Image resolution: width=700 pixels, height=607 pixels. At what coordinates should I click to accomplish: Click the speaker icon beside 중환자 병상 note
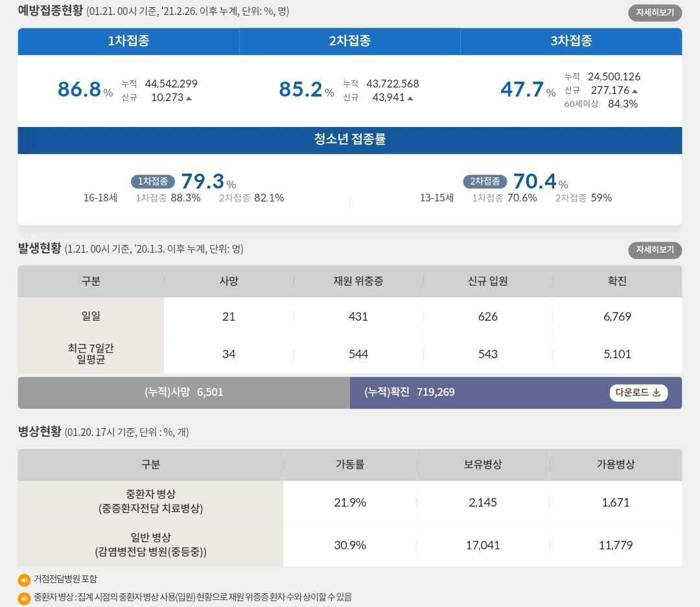click(x=24, y=598)
